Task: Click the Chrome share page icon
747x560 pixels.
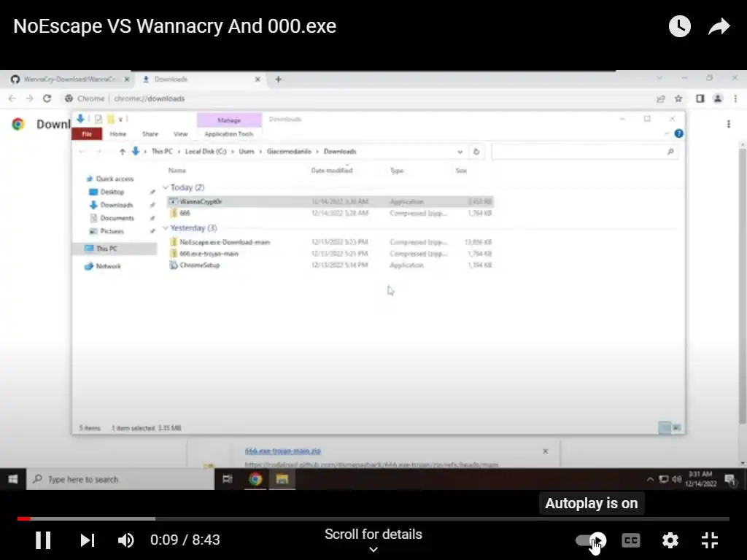Action: [660, 98]
